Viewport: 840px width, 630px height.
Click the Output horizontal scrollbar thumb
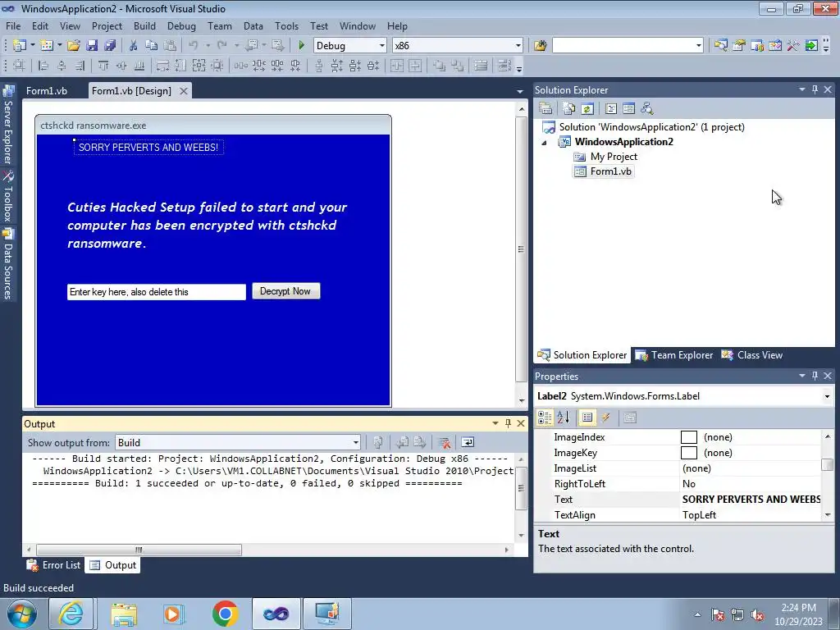click(x=139, y=550)
